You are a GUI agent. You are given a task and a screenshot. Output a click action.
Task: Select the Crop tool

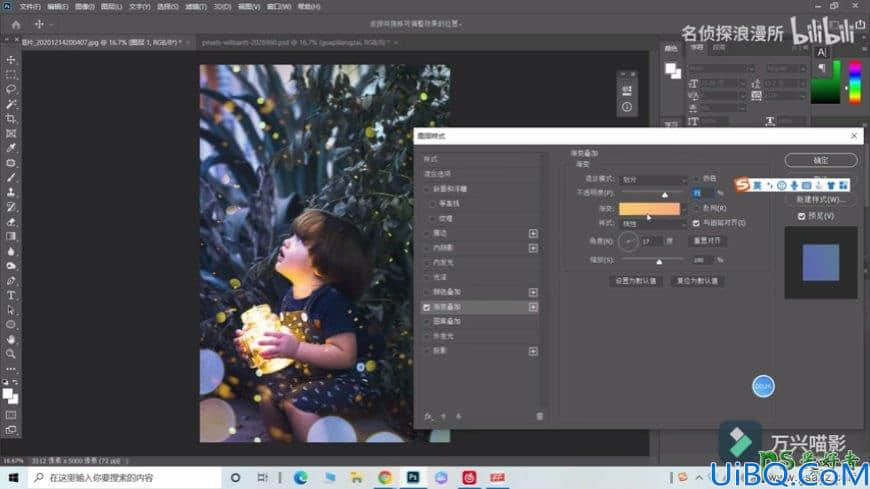tap(11, 119)
